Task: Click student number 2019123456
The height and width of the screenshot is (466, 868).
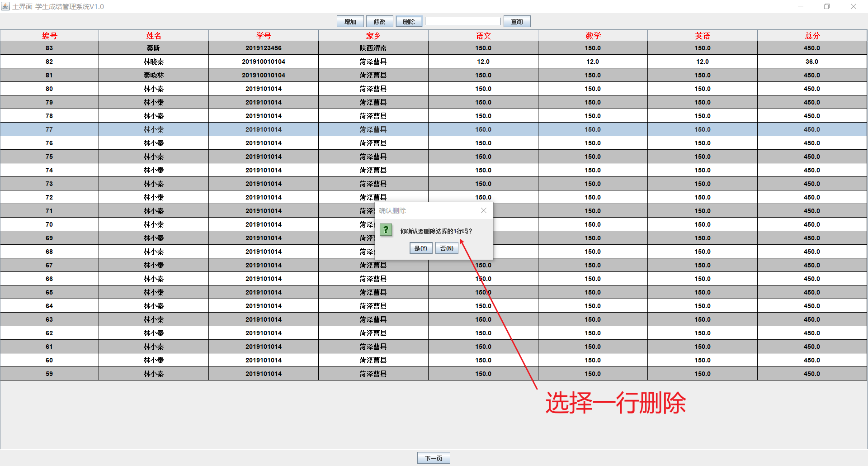Action: pos(264,48)
